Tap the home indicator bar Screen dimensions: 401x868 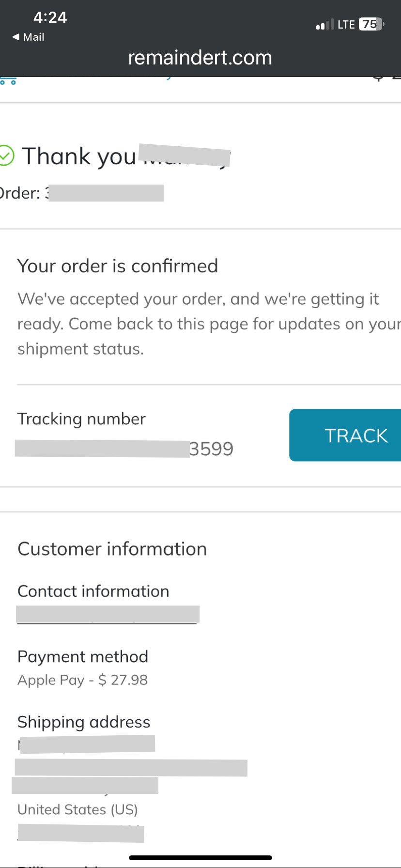(200, 858)
